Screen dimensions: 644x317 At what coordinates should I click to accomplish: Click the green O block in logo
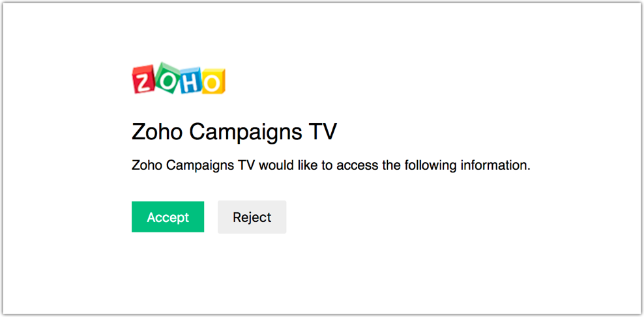(166, 77)
